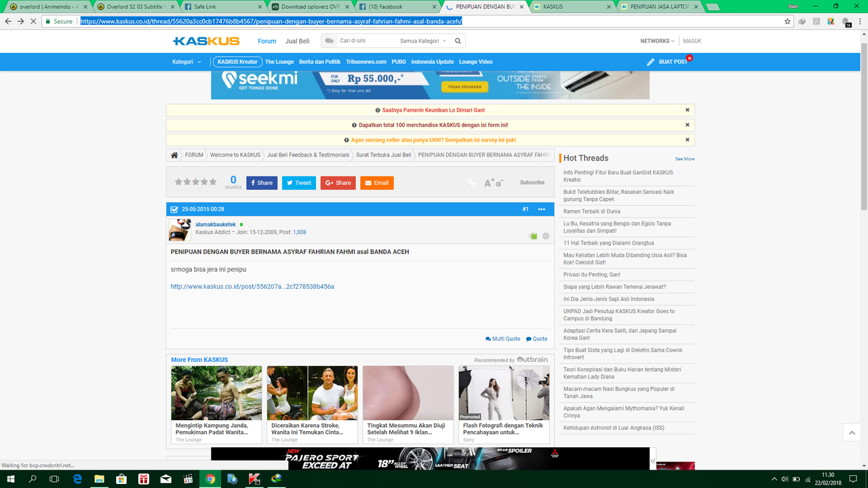The height and width of the screenshot is (488, 868).
Task: Switch to the Safe Link tab
Action: pyautogui.click(x=221, y=7)
